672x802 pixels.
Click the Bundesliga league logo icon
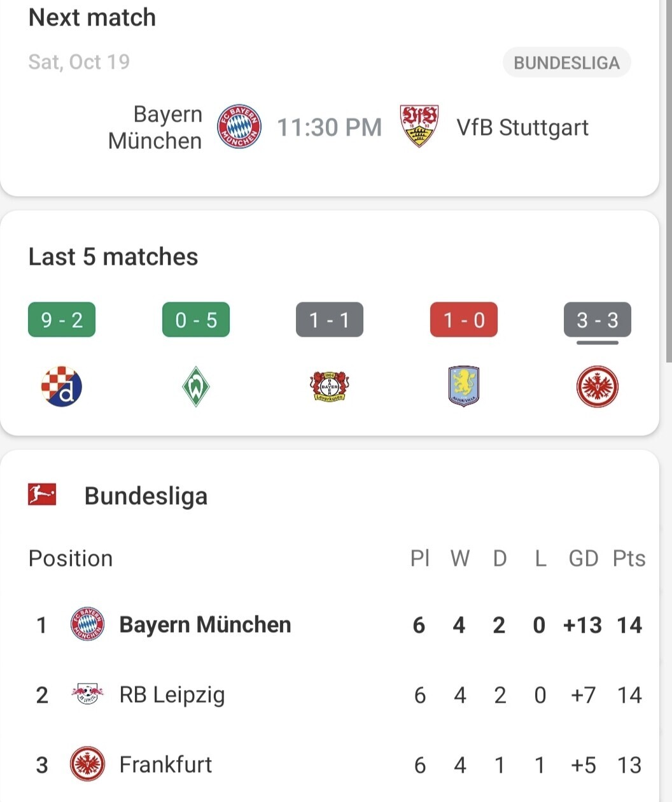click(42, 495)
